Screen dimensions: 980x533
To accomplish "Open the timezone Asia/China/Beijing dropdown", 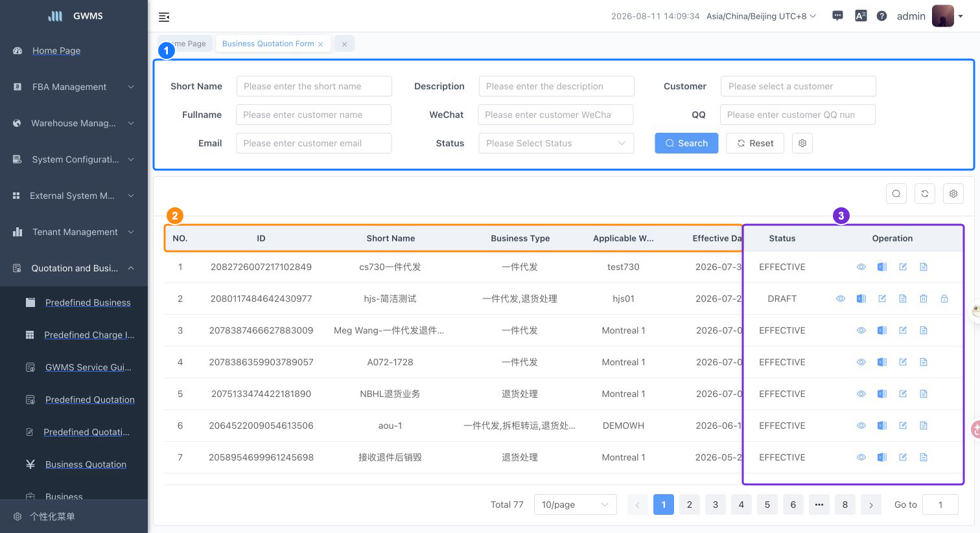I will tap(761, 16).
